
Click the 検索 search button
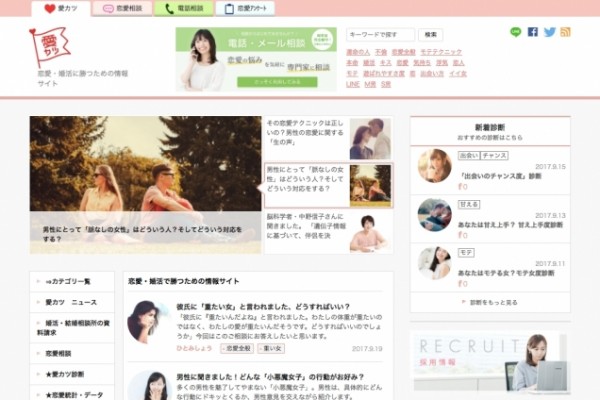(430, 35)
